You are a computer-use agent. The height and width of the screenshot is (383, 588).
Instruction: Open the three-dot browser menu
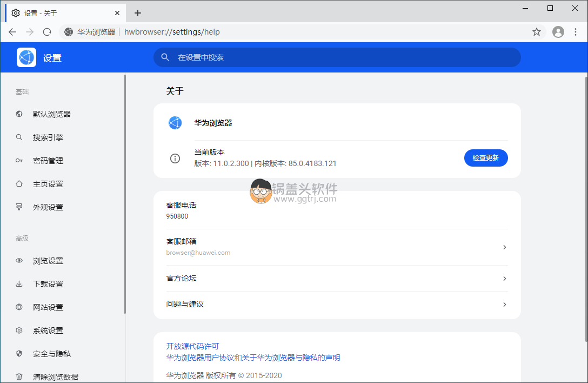576,32
